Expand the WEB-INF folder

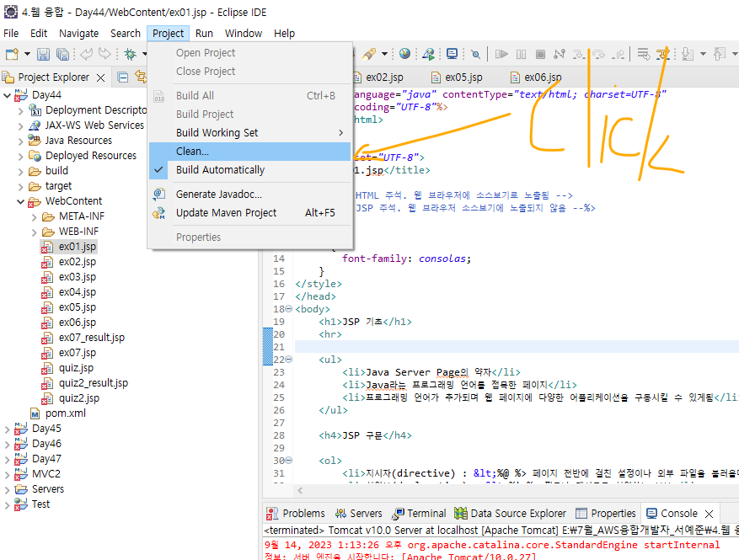[x=34, y=232]
